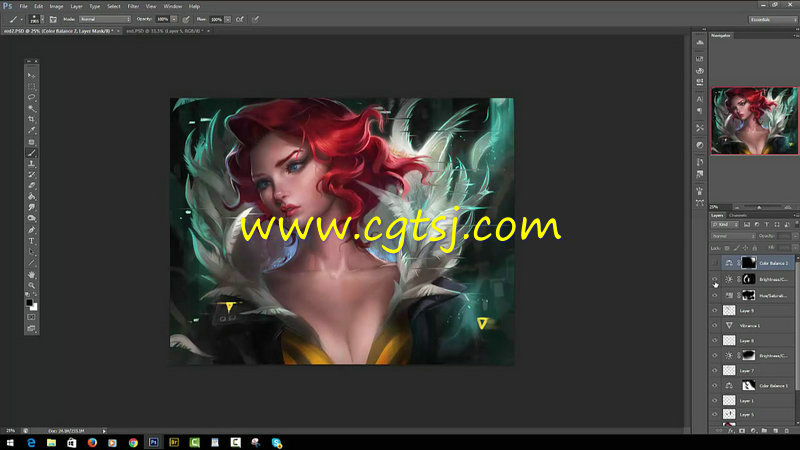Image resolution: width=800 pixels, height=450 pixels.
Task: Open the File menu
Action: pos(23,6)
